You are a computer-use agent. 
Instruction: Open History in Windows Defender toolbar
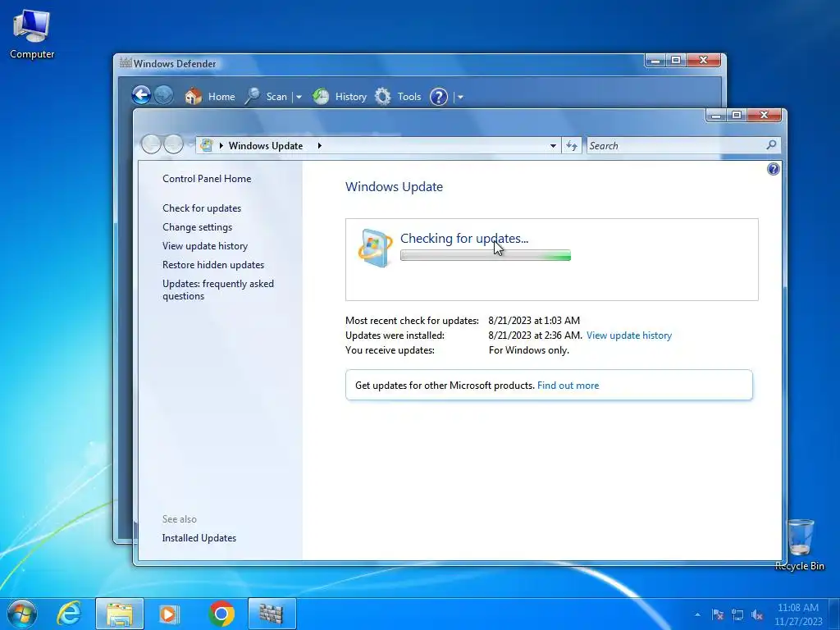click(x=339, y=97)
